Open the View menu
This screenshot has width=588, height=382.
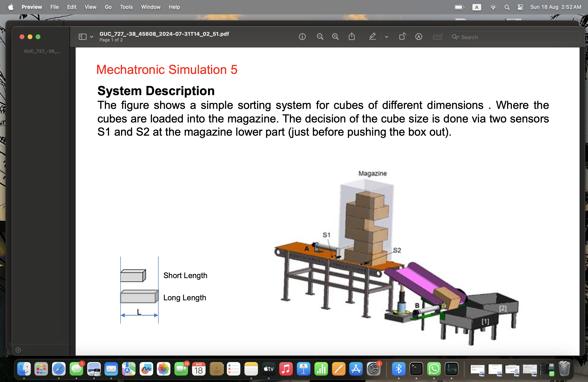coord(90,7)
